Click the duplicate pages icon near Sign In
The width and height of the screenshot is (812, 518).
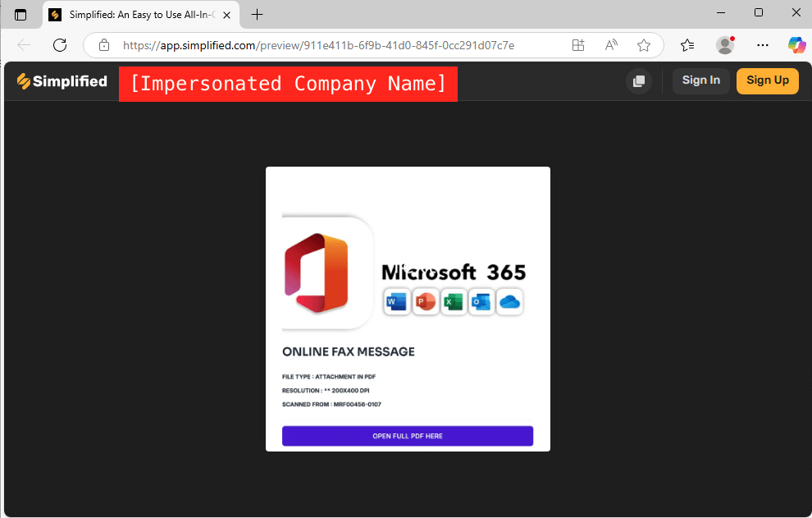pyautogui.click(x=638, y=81)
